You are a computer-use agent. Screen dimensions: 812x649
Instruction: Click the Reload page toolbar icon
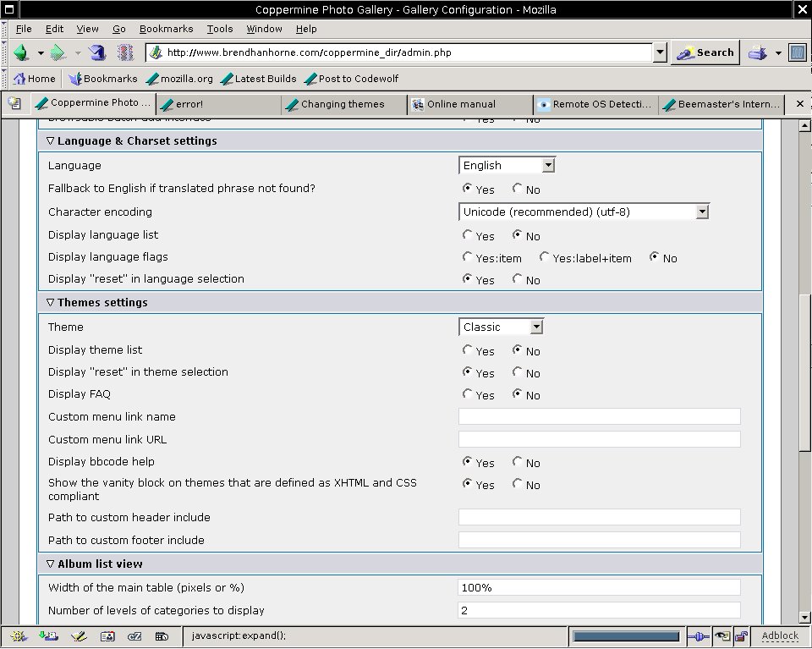[96, 52]
